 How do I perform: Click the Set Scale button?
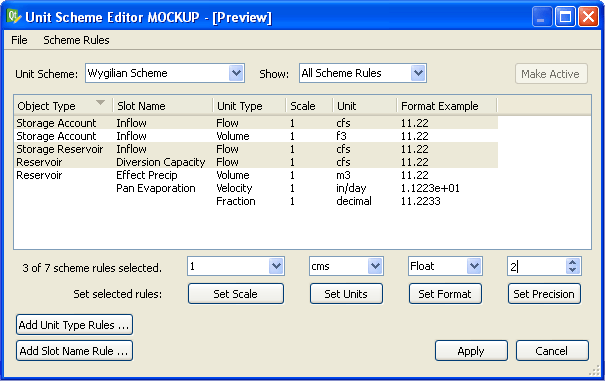(236, 294)
